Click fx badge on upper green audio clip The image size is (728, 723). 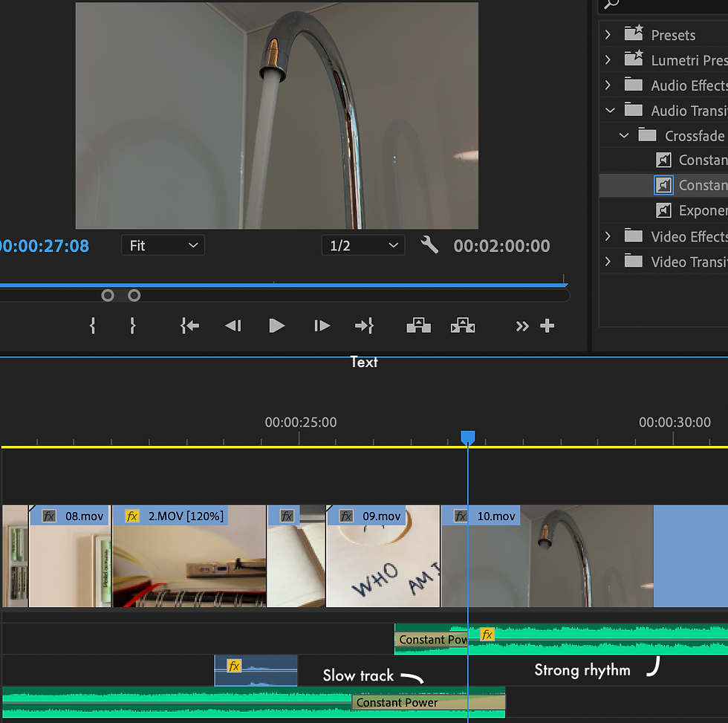click(x=487, y=635)
